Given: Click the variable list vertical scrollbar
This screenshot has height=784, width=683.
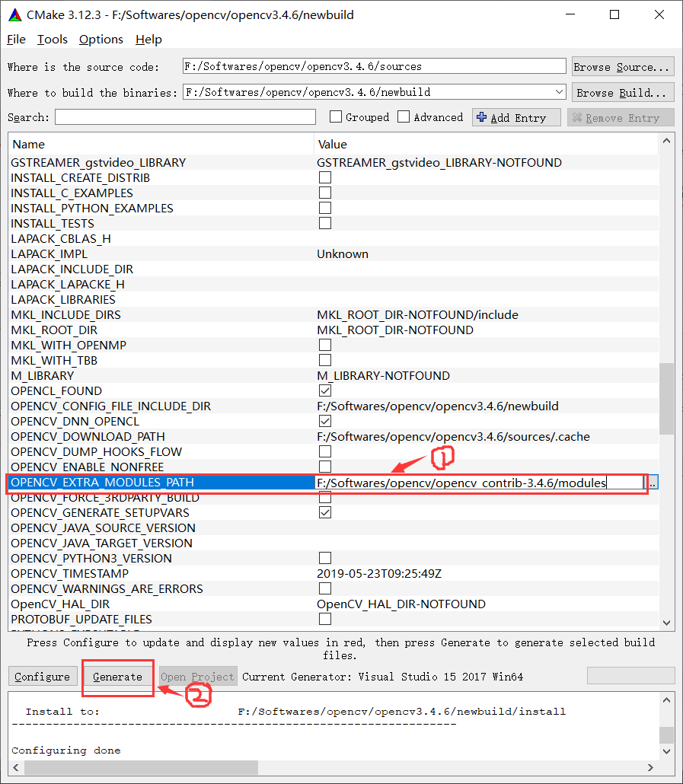Looking at the screenshot, I should (x=666, y=397).
